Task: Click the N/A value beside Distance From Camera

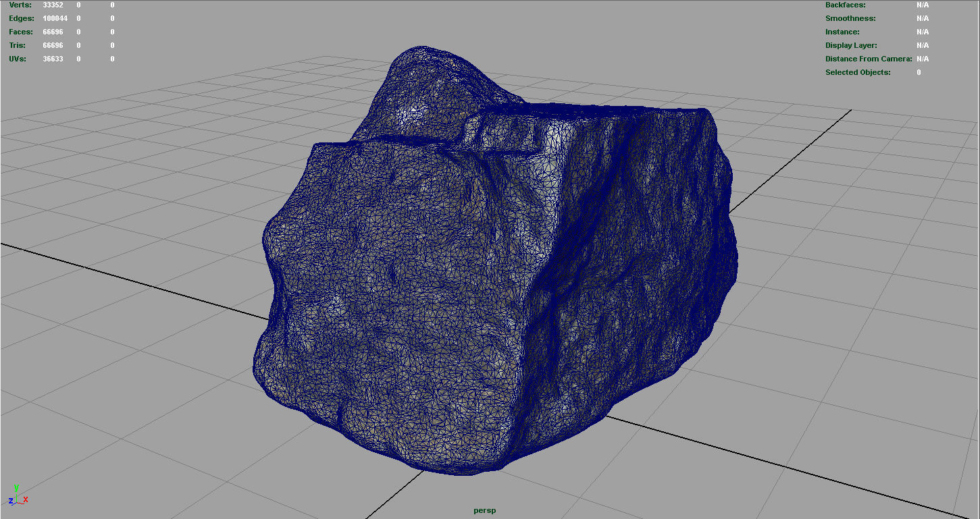Action: 923,59
